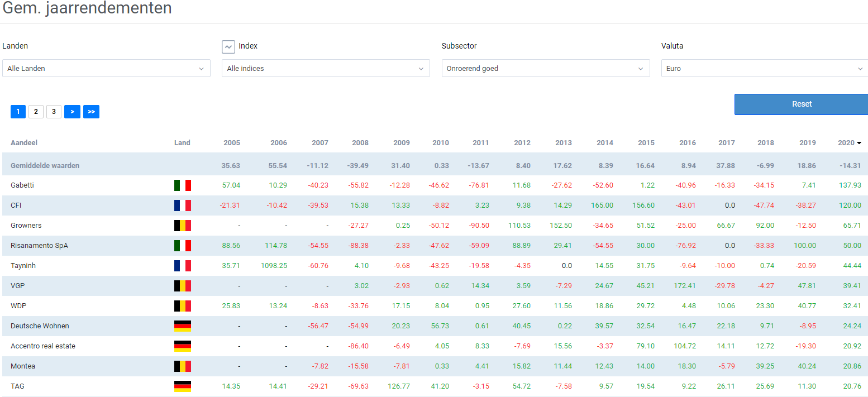Image resolution: width=868 pixels, height=397 pixels.
Task: Click the chart icon beside Index
Action: click(x=228, y=47)
